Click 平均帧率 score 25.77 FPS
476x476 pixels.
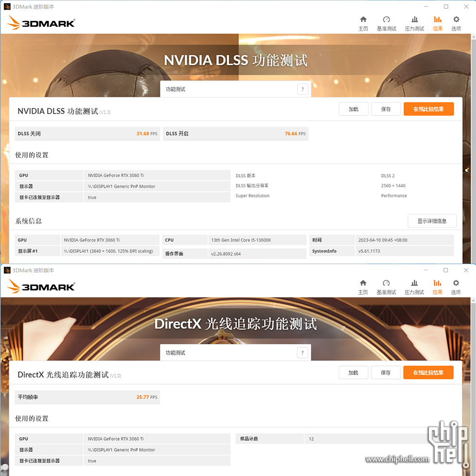tap(147, 397)
